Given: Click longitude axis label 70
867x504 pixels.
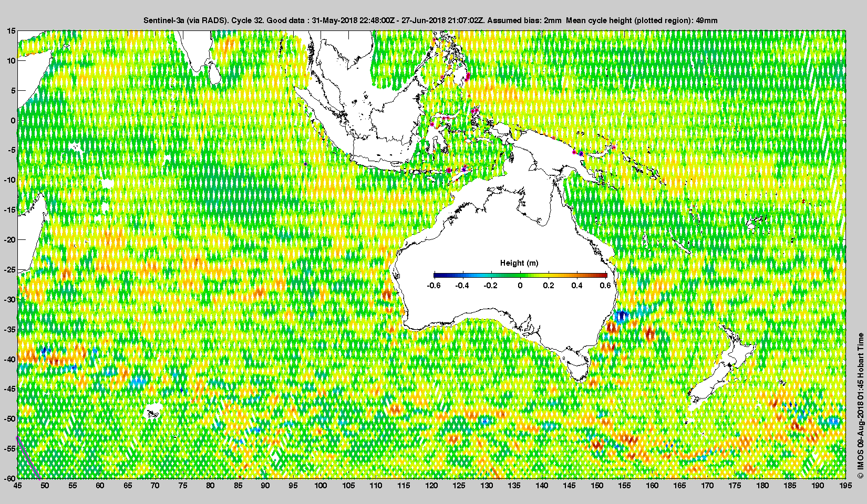Looking at the screenshot, I should (156, 486).
